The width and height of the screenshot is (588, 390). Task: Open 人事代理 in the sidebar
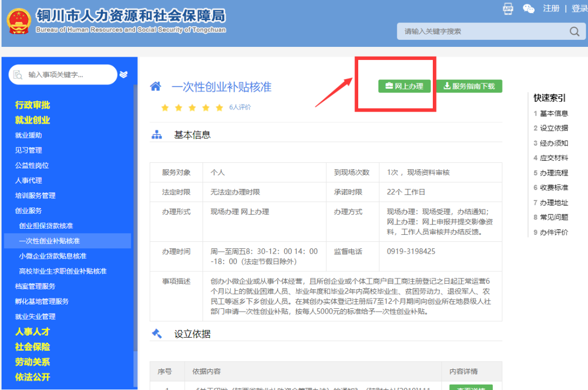pyautogui.click(x=28, y=180)
